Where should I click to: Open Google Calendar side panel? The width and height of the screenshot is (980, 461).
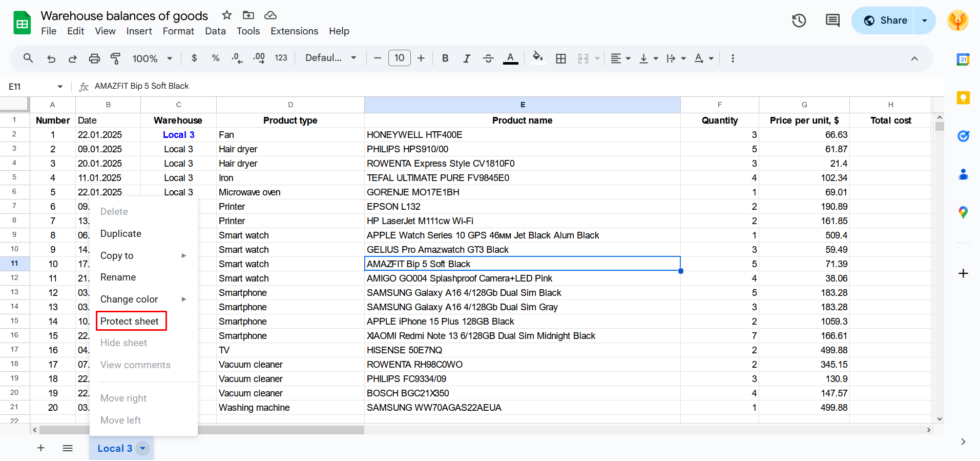[x=963, y=59]
